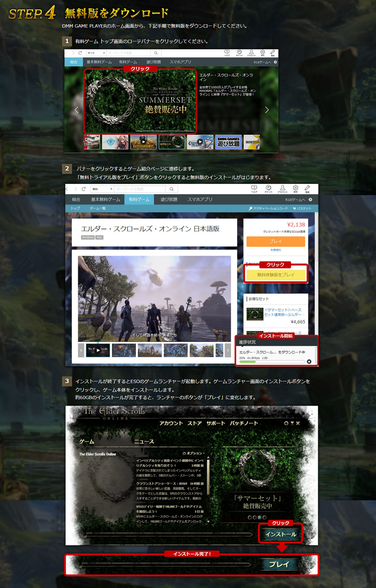Select the highlighted third launcher banner dot
Viewport: 376px width, 588px height.
click(260, 517)
